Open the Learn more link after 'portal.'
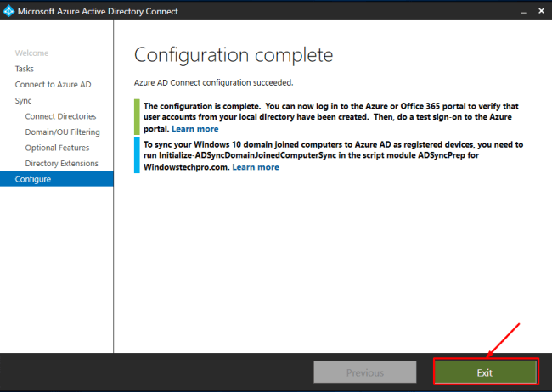Image resolution: width=552 pixels, height=392 pixels. coord(195,129)
